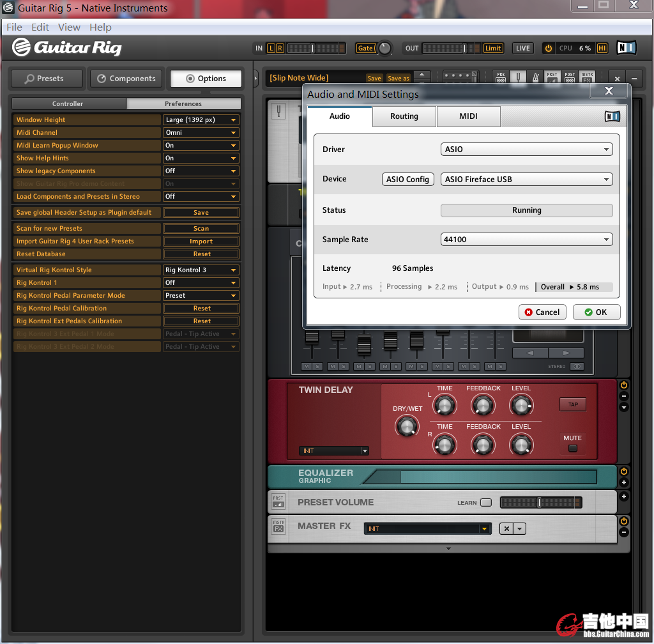Click the ASIO Config button
Image resolution: width=654 pixels, height=644 pixels.
point(407,180)
